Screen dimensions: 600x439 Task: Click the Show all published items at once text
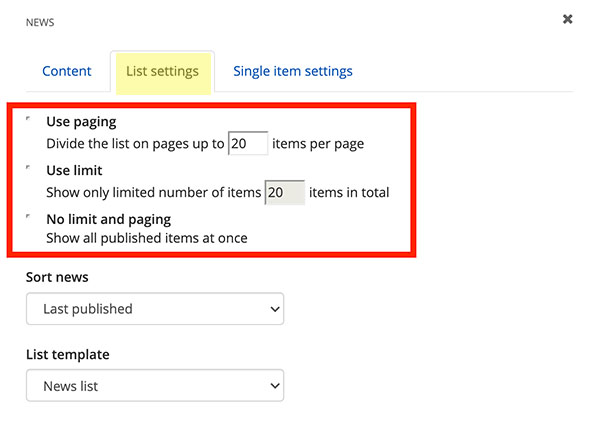(146, 238)
